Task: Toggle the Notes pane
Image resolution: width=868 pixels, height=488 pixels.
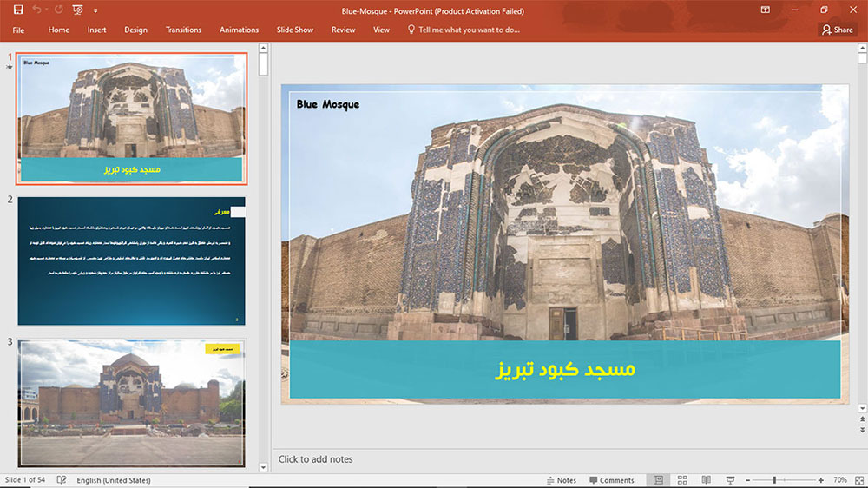Action: click(x=562, y=480)
